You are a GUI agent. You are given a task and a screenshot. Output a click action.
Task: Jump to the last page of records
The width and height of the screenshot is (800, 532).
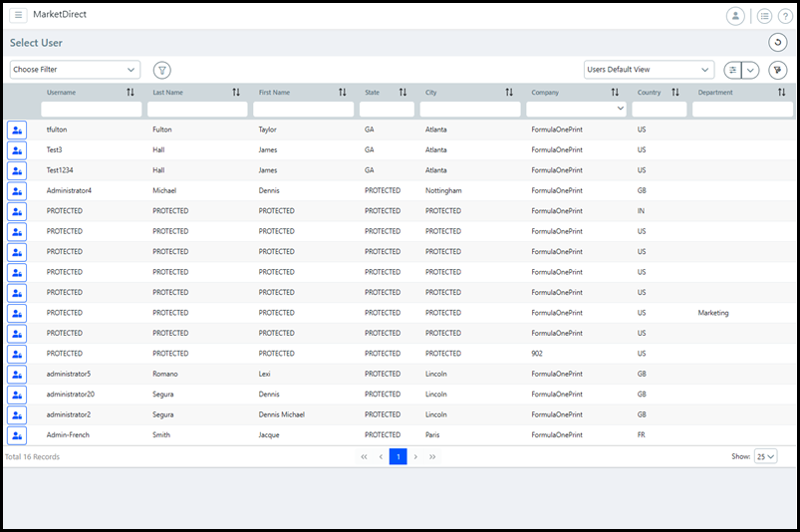pyautogui.click(x=432, y=456)
